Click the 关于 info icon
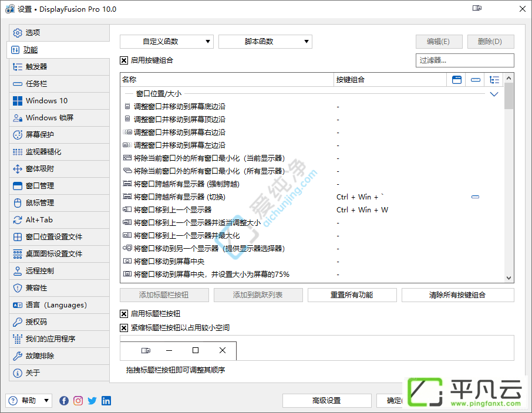This screenshot has width=532, height=413. pos(18,373)
